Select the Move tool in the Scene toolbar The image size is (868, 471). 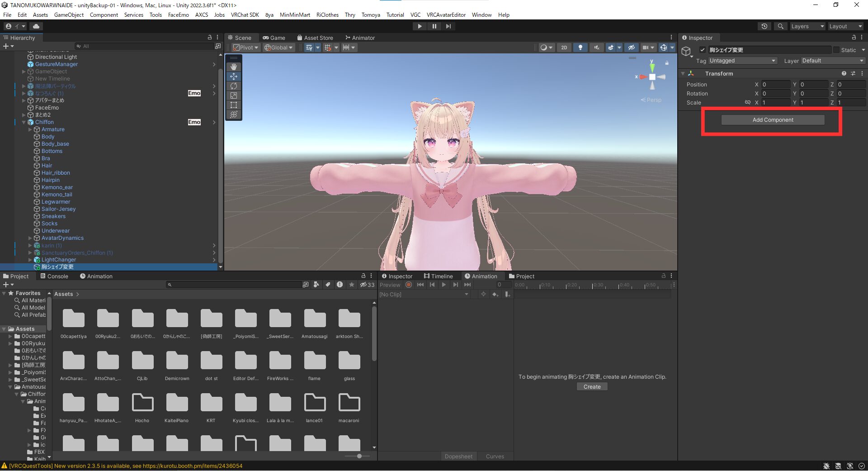(x=234, y=76)
